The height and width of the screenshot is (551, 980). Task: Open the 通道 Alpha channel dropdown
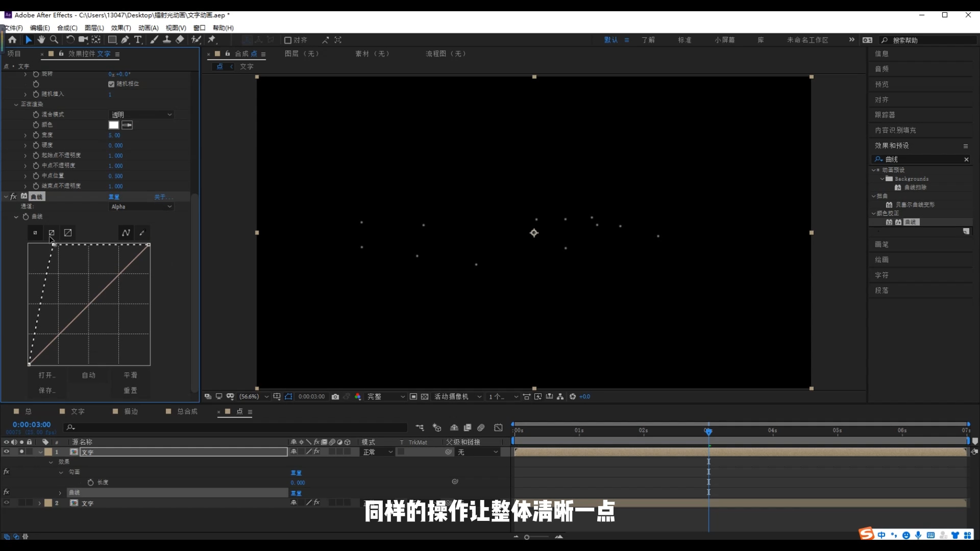coord(141,206)
